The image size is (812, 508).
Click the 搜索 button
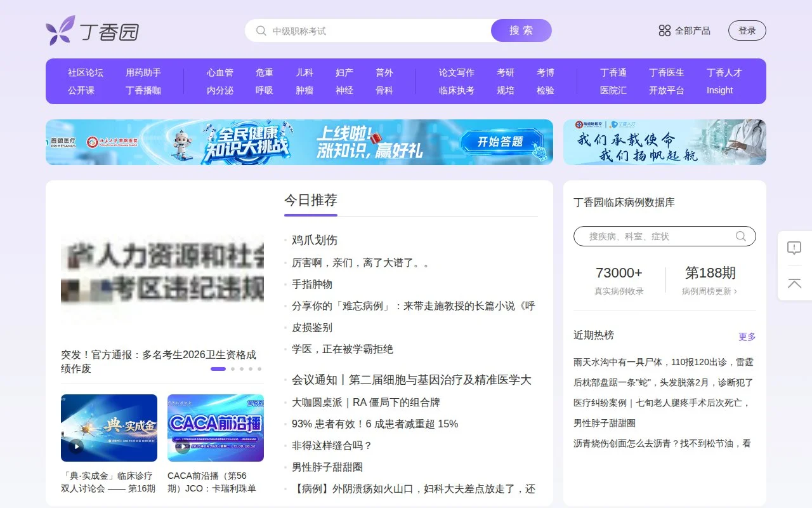(x=521, y=30)
